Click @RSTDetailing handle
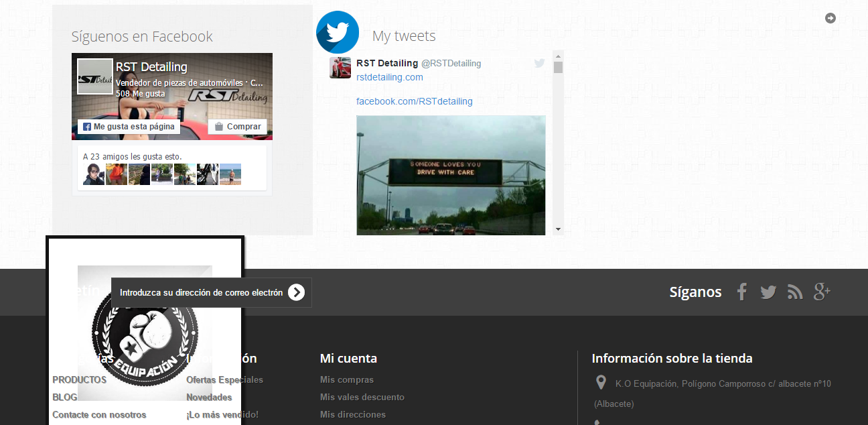The width and height of the screenshot is (868, 425). (x=451, y=63)
